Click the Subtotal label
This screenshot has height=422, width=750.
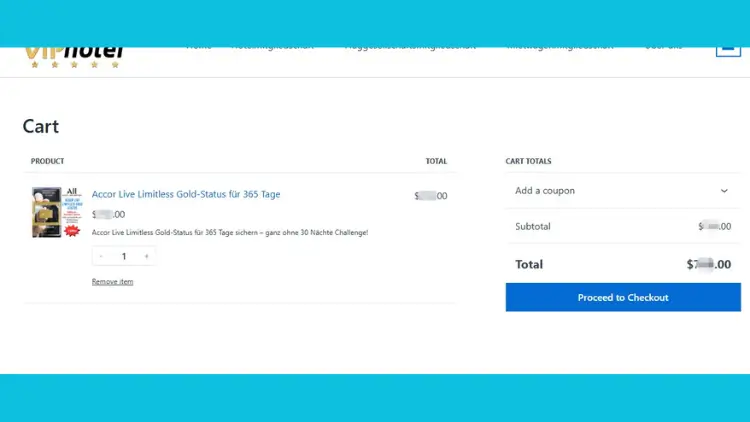532,226
